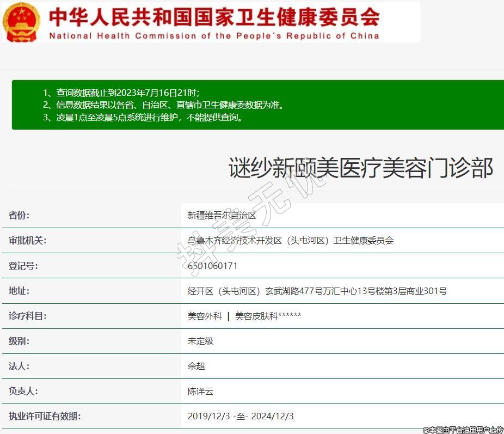This screenshot has height=434, width=504.
Task: Select the province value 新疆维吾尔自治区
Action: (x=222, y=216)
